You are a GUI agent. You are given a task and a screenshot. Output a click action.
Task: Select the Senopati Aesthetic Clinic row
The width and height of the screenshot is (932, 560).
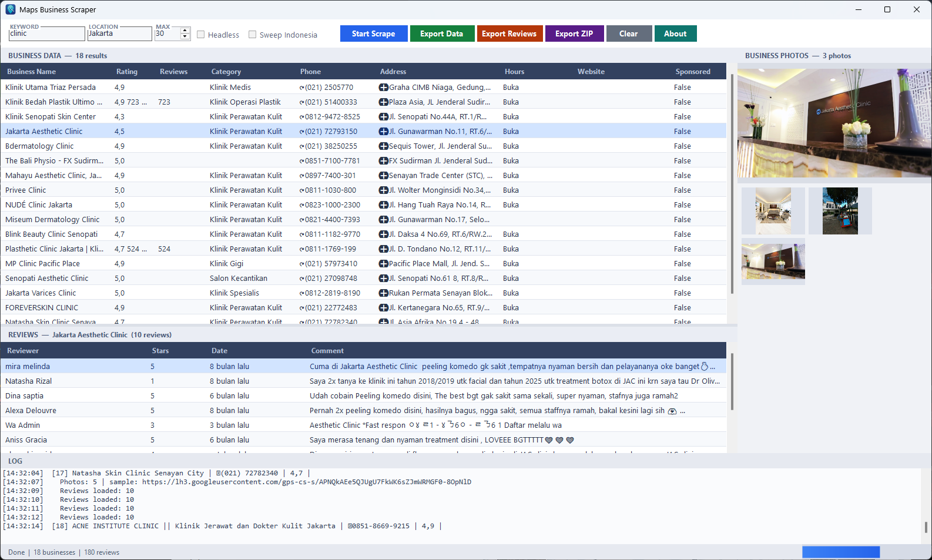[x=363, y=278]
